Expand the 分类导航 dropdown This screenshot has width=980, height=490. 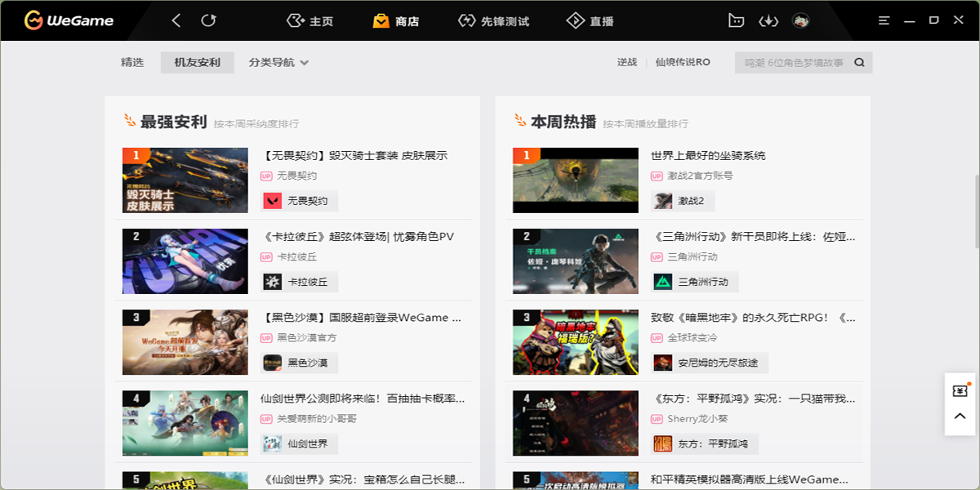click(x=278, y=63)
